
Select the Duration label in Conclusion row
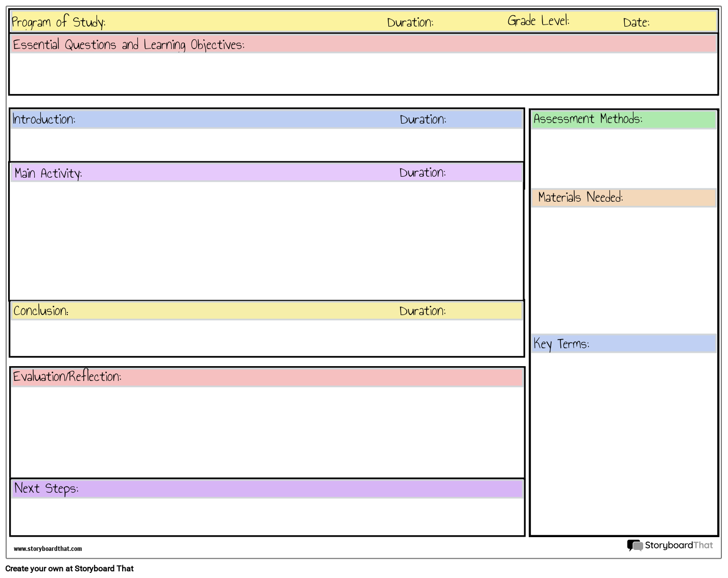point(422,311)
